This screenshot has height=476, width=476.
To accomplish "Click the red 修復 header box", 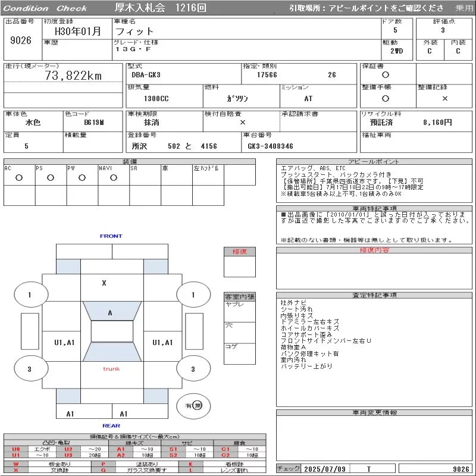I will tap(240, 252).
